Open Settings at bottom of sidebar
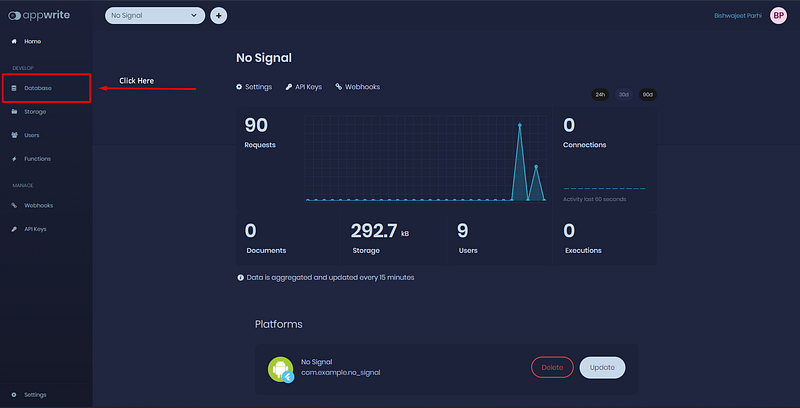800x408 pixels. (x=35, y=395)
